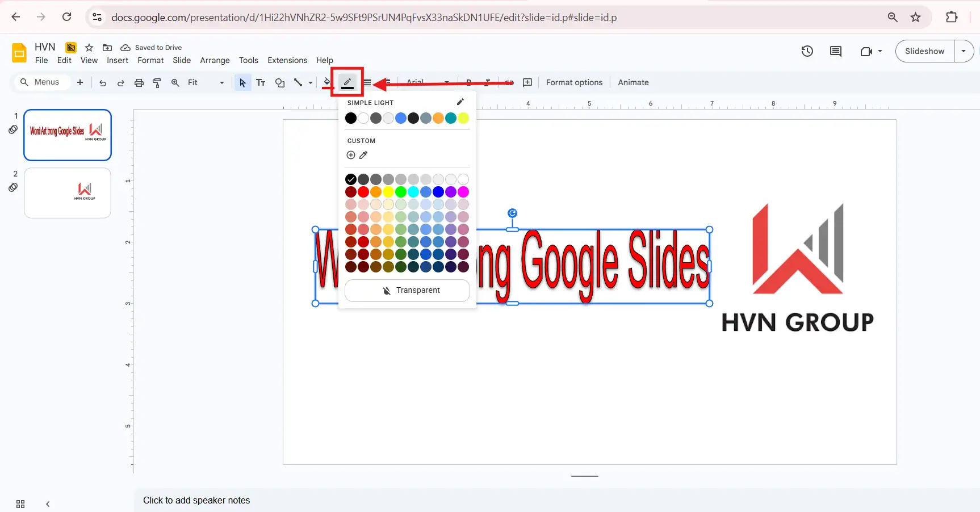
Task: Click the Transparent button
Action: pos(407,290)
